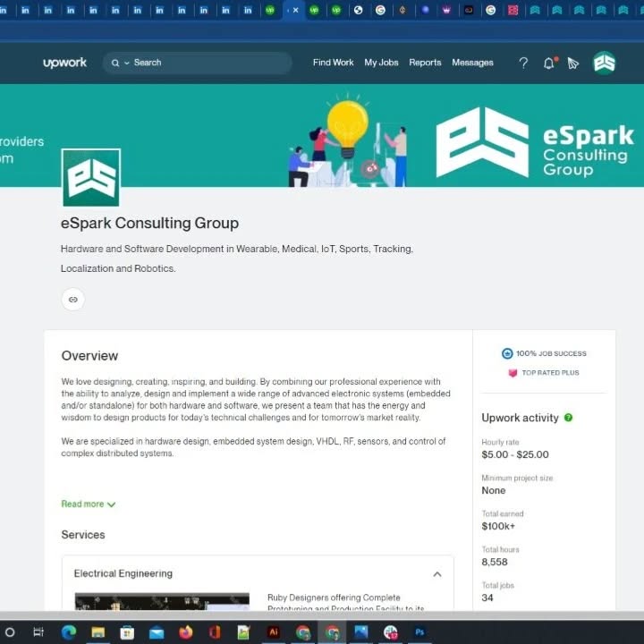Screen dimensions: 644x644
Task: Open the Find Work menu
Action: click(x=333, y=63)
